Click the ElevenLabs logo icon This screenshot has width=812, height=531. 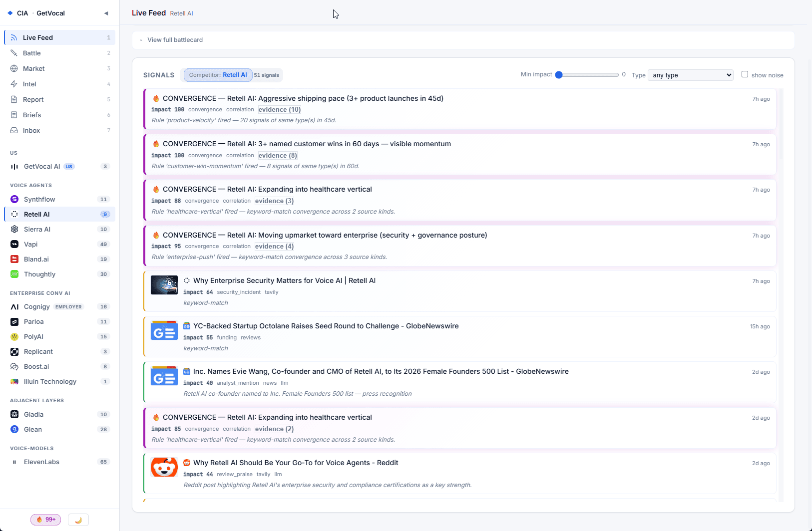[14, 462]
